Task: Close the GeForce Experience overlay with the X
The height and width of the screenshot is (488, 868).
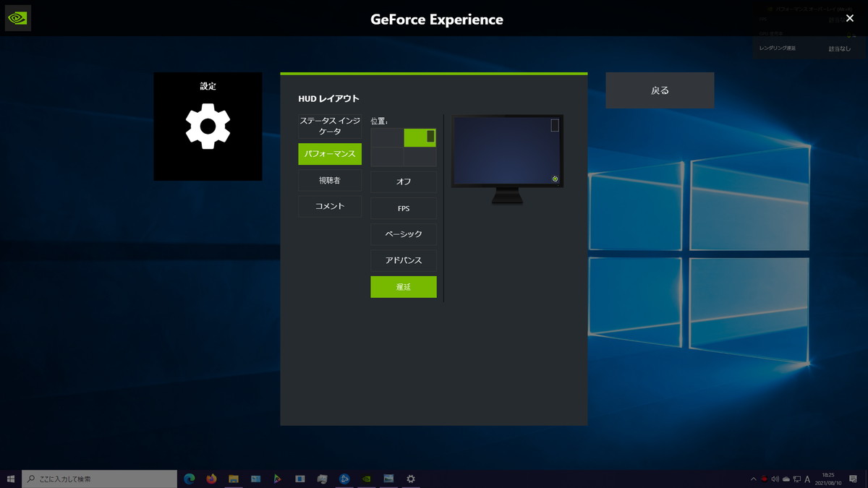Action: 850,18
